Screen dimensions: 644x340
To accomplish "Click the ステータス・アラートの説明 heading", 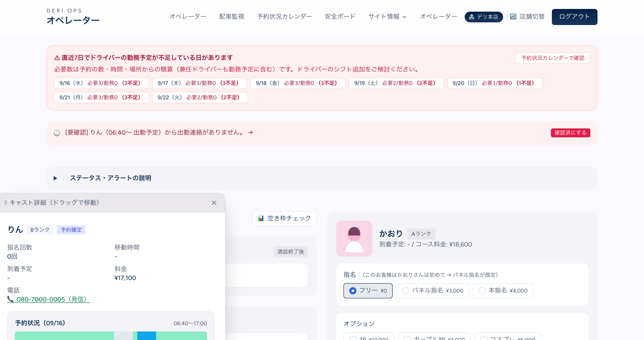I will pos(110,178).
